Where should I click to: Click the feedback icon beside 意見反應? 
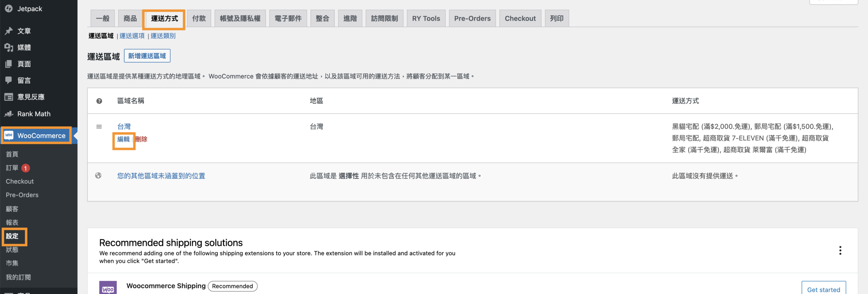pos(9,97)
